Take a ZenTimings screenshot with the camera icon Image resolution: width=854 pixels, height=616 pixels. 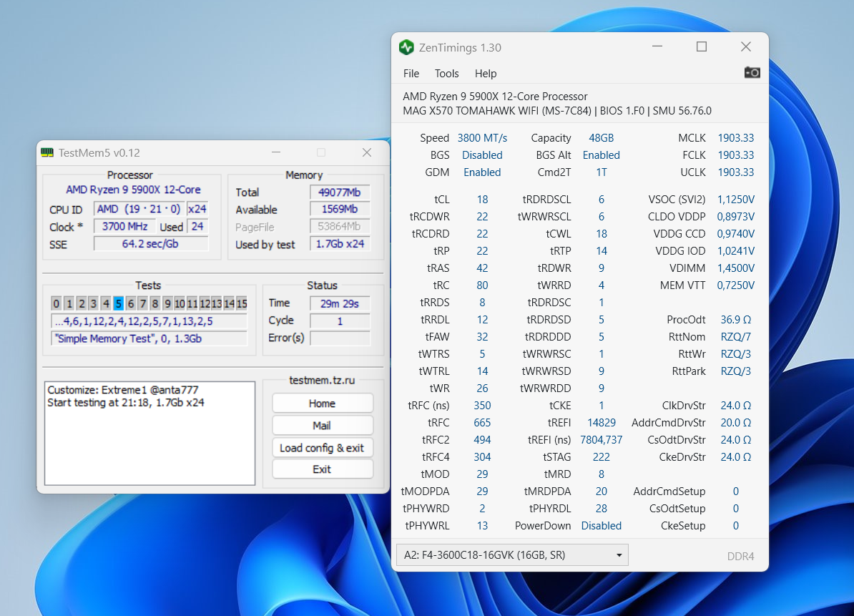[752, 72]
